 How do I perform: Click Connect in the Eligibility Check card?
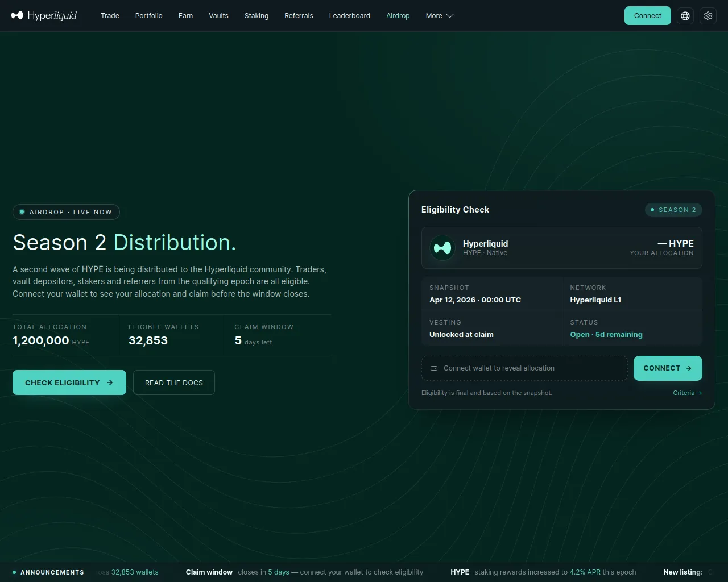coord(668,368)
